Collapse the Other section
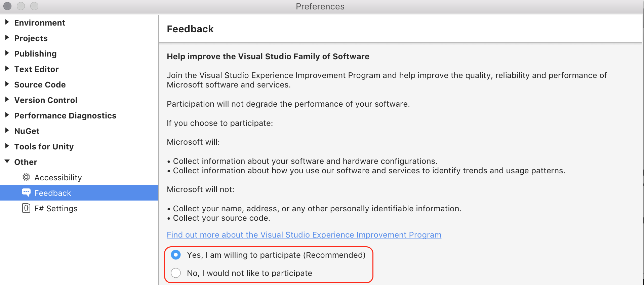The height and width of the screenshot is (285, 644). coord(7,162)
